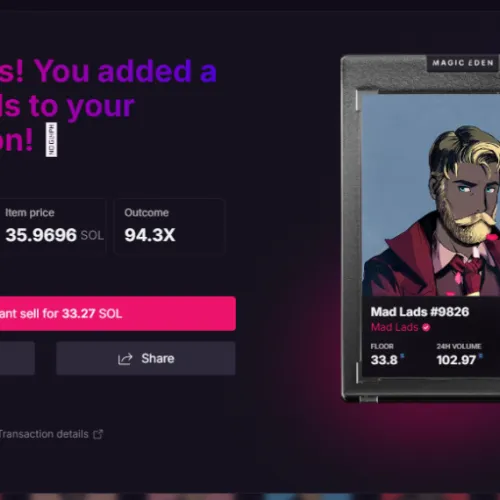The image size is (500, 500).
Task: Open the Transaction details link
Action: tap(44, 434)
